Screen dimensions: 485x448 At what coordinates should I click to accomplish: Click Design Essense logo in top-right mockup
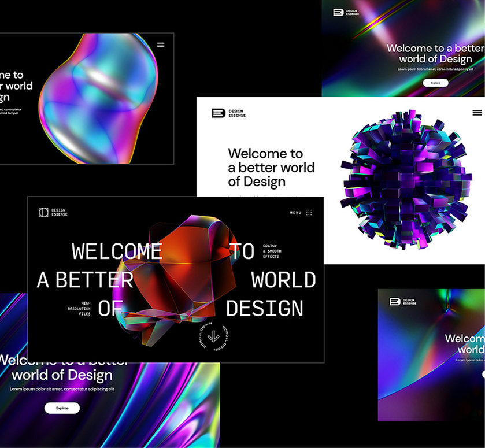pyautogui.click(x=346, y=12)
